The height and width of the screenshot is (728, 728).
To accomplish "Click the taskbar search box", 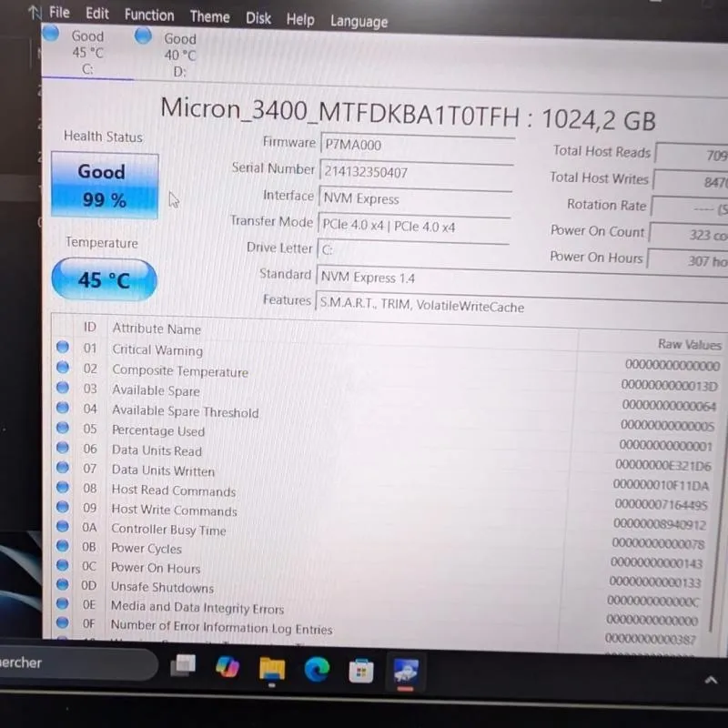I will [78, 664].
